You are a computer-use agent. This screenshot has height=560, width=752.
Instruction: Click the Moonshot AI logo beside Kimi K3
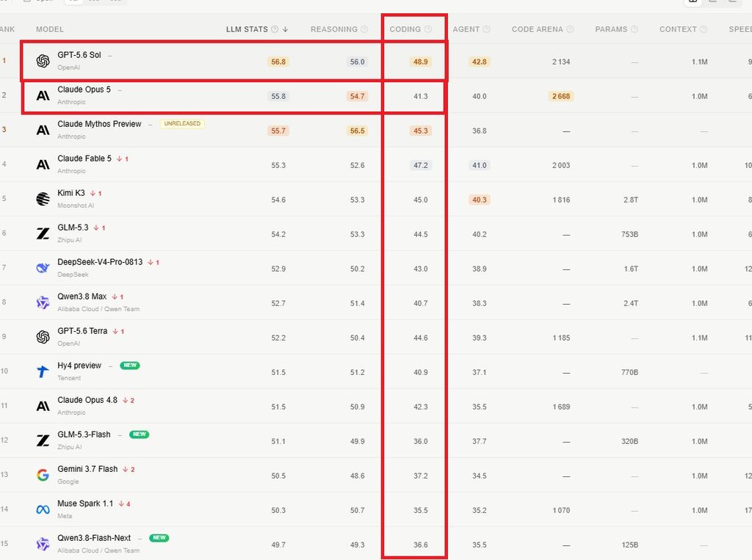(43, 198)
